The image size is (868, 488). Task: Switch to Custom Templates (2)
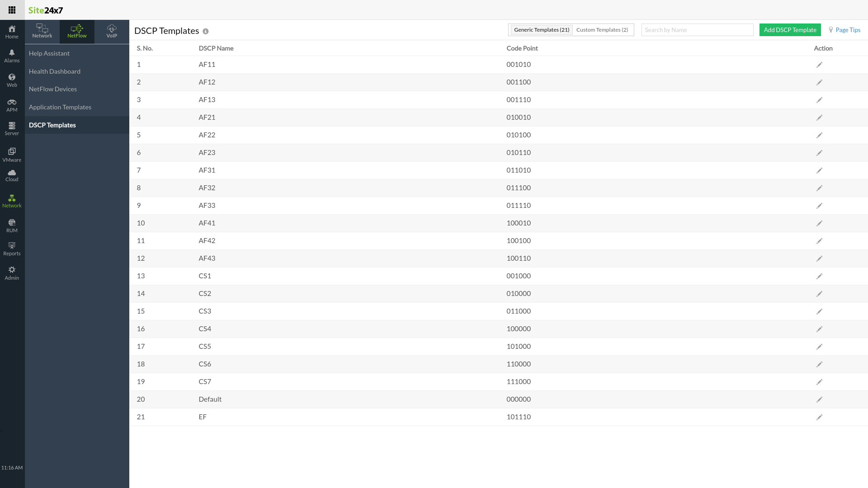[x=602, y=30]
